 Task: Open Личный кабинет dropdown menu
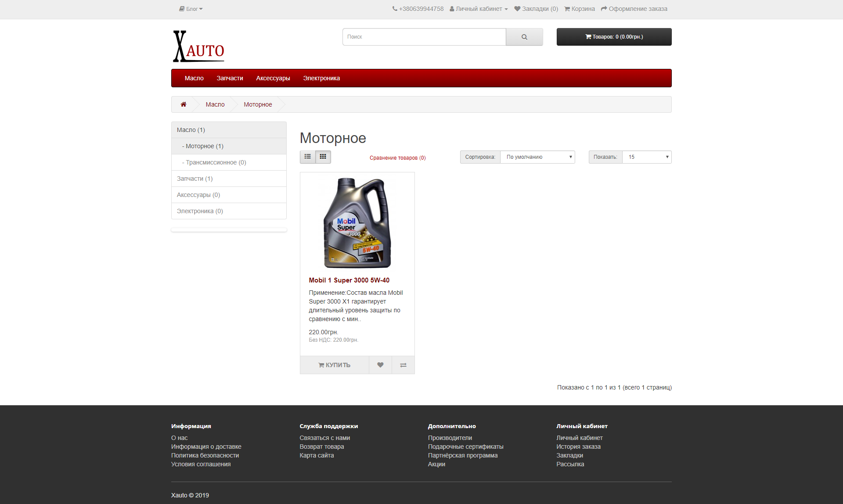tap(479, 9)
